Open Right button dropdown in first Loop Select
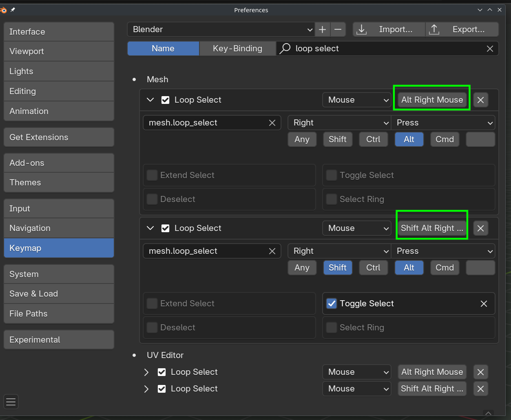 tap(339, 123)
